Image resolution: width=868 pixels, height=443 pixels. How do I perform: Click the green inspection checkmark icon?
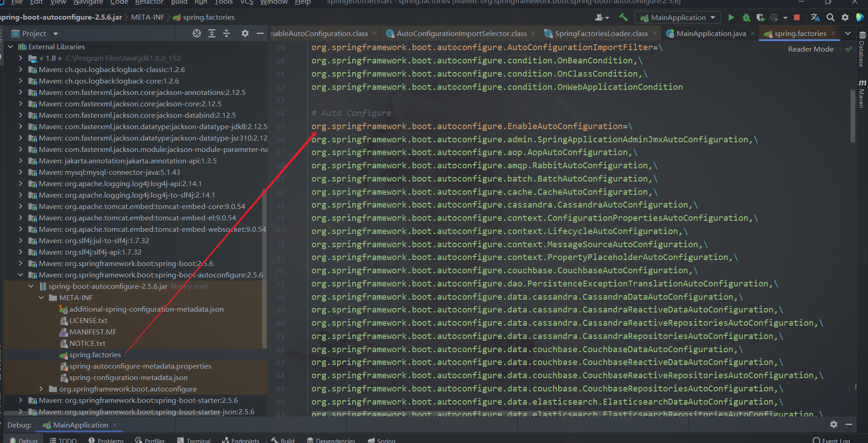(848, 49)
